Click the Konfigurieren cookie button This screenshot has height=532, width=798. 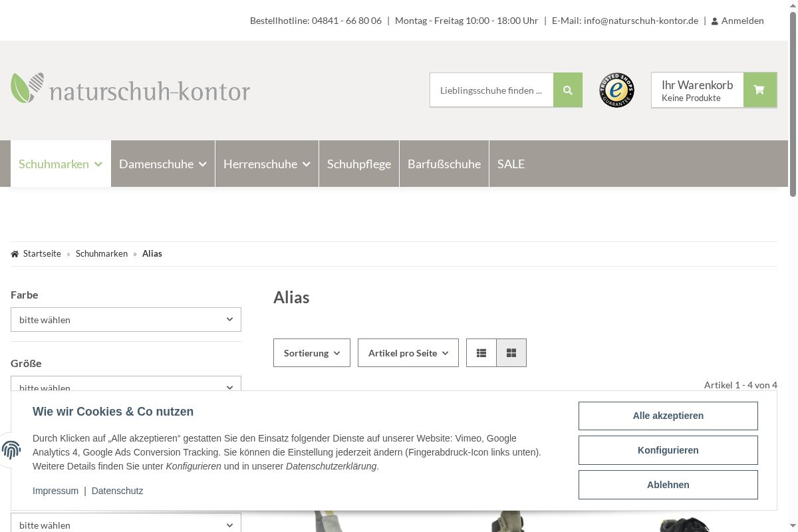pos(668,450)
